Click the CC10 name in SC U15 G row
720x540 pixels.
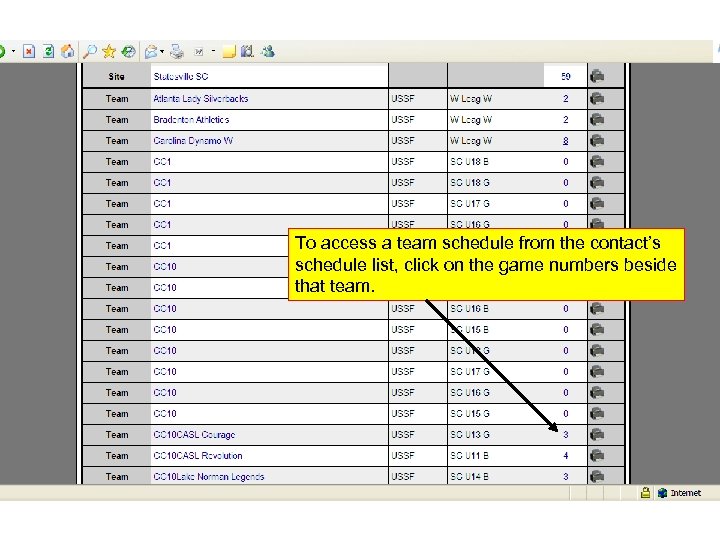click(165, 414)
